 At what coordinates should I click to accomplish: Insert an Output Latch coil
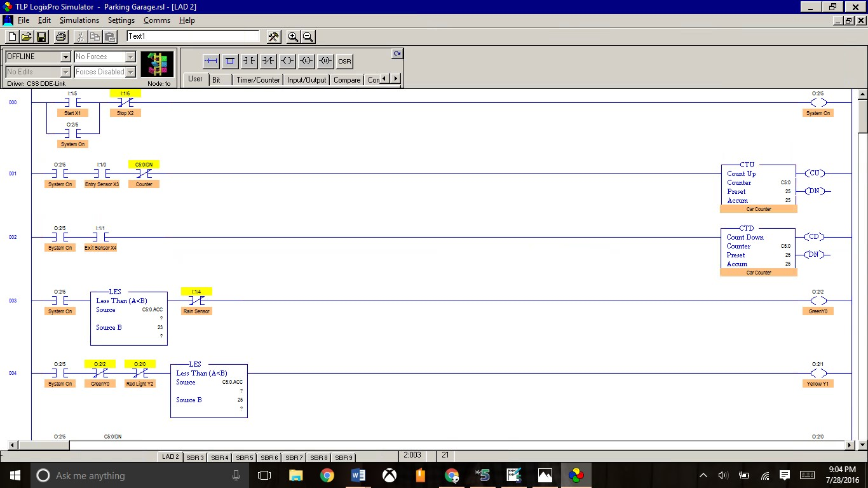(x=306, y=61)
